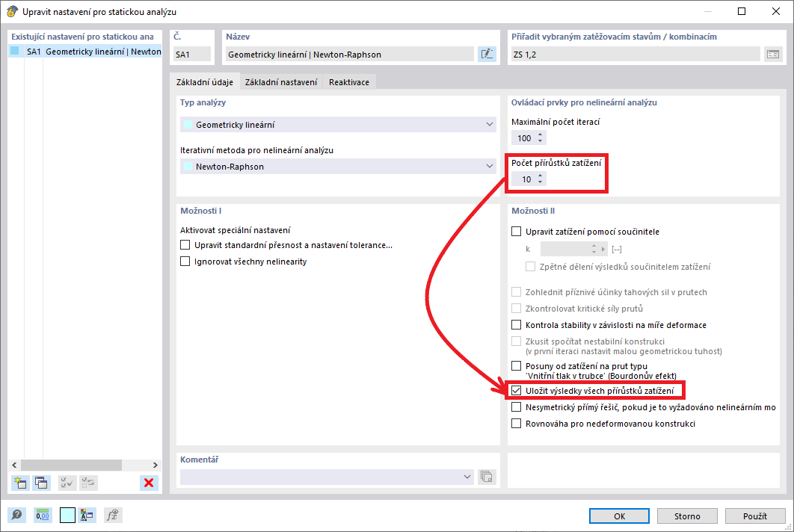Switch to the Reaktivace tab
This screenshot has width=794, height=532.
tap(348, 82)
